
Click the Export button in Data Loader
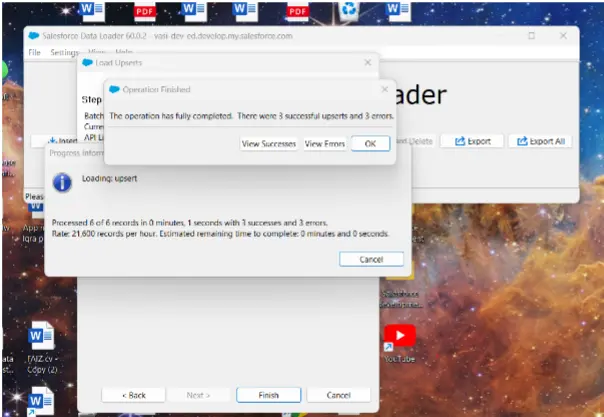[472, 141]
